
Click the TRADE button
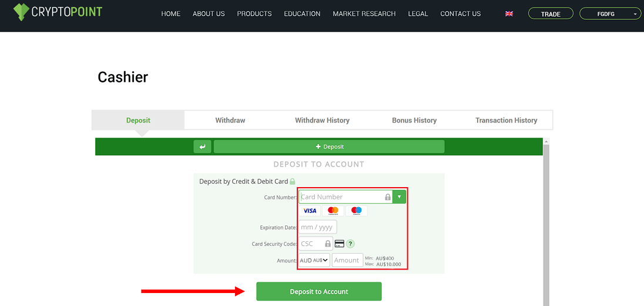coord(551,14)
